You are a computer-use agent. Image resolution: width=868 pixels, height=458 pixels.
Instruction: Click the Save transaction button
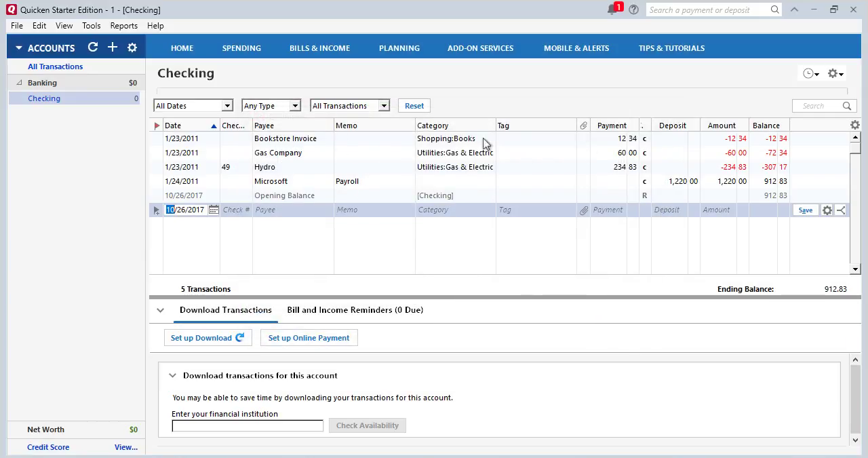[805, 210]
